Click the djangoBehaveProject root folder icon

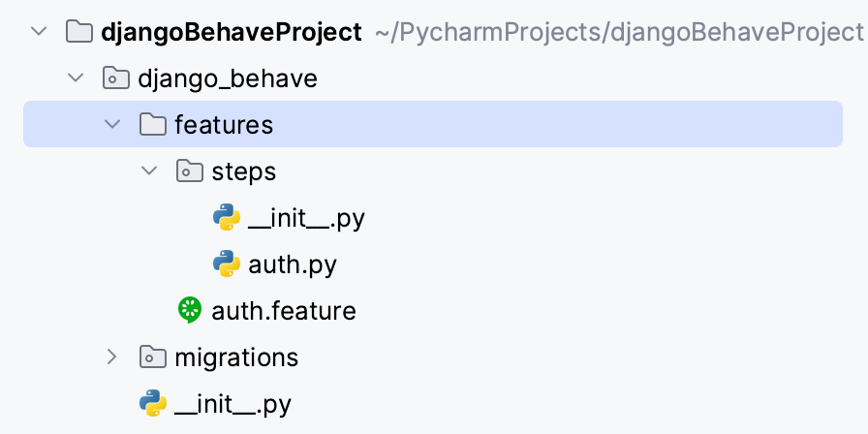coord(79,32)
